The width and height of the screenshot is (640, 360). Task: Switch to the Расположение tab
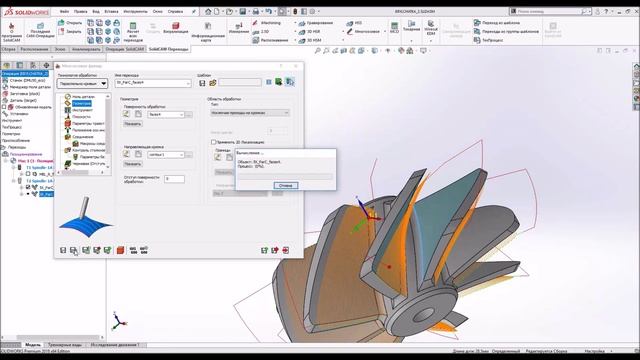(x=34, y=49)
